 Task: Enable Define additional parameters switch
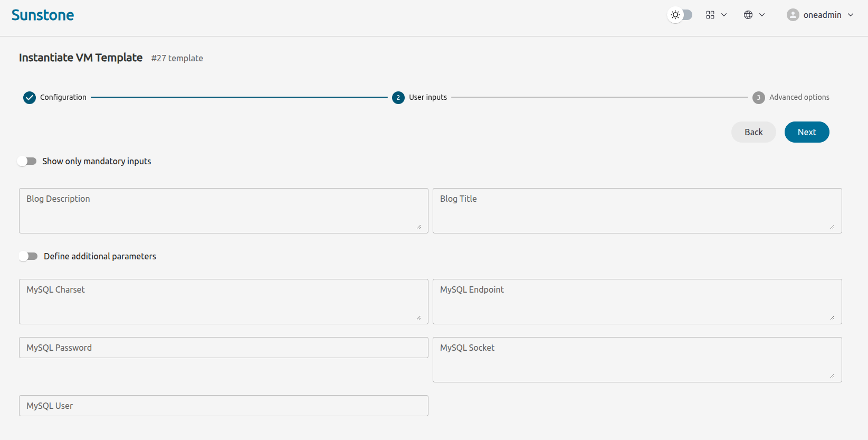pos(28,256)
